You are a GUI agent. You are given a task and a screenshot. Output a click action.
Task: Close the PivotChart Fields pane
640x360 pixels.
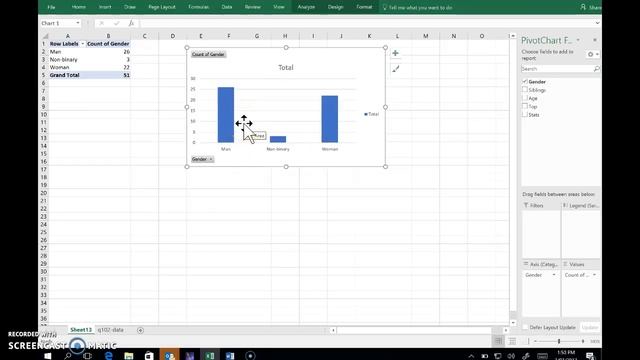click(595, 40)
